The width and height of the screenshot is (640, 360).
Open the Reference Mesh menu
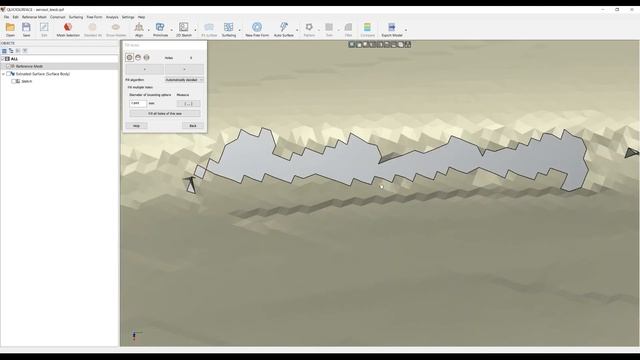[x=34, y=17]
